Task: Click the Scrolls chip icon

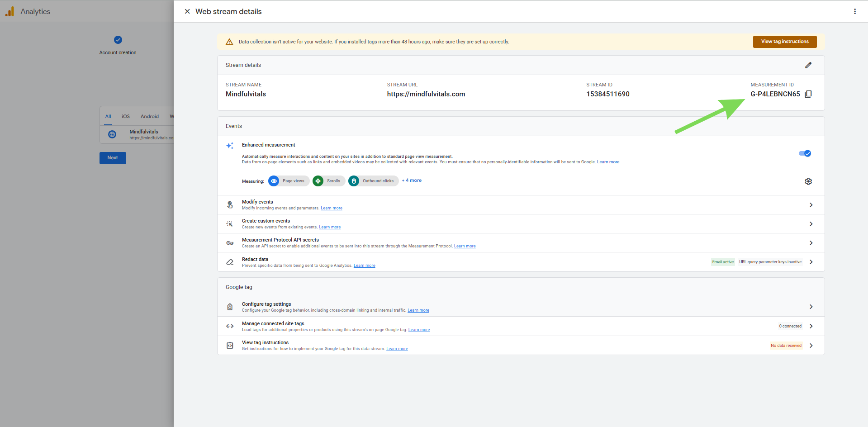Action: tap(318, 181)
